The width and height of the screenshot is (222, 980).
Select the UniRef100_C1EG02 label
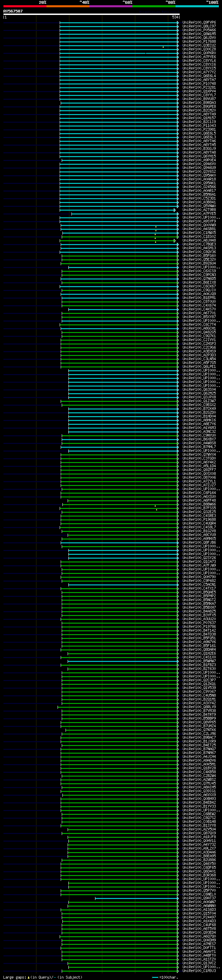tap(199, 237)
